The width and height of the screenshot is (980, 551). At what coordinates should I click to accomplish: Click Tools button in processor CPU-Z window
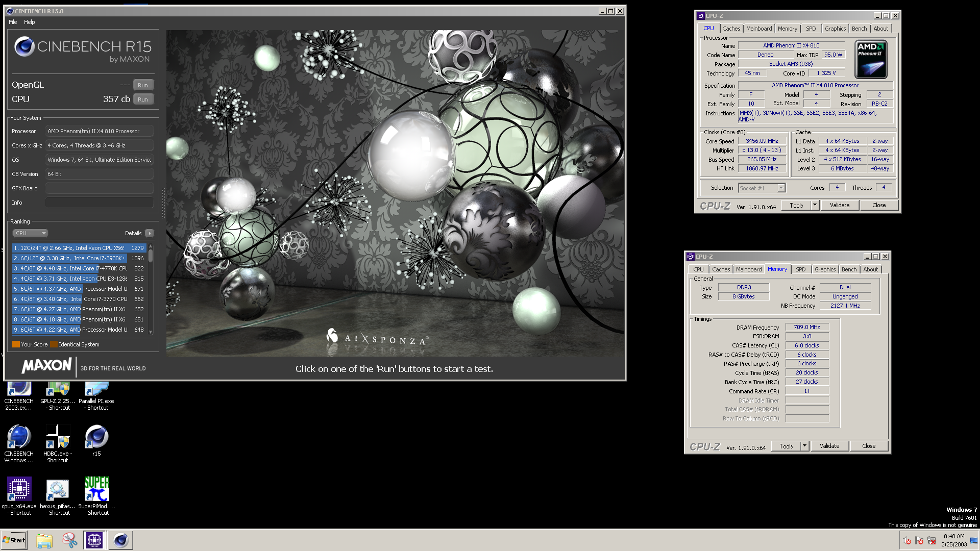796,206
